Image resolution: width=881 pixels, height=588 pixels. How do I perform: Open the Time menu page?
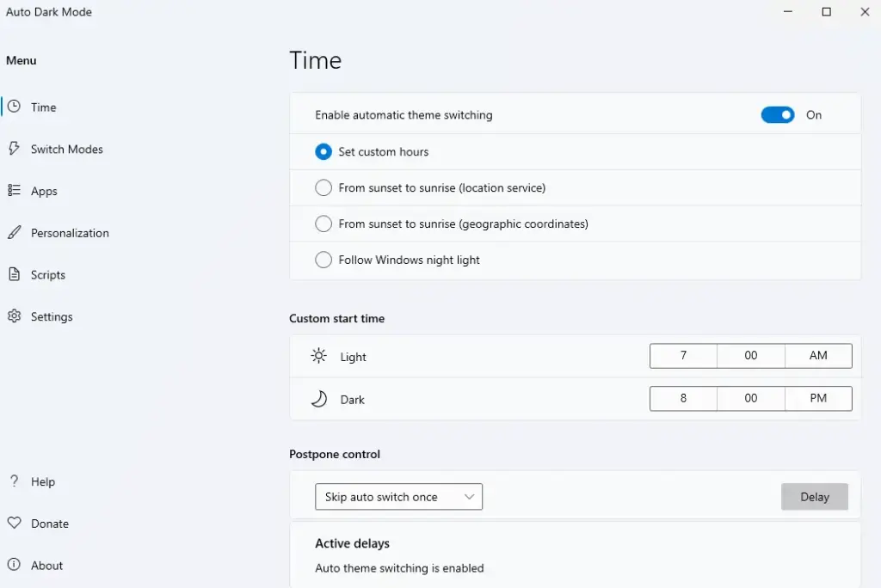coord(43,107)
